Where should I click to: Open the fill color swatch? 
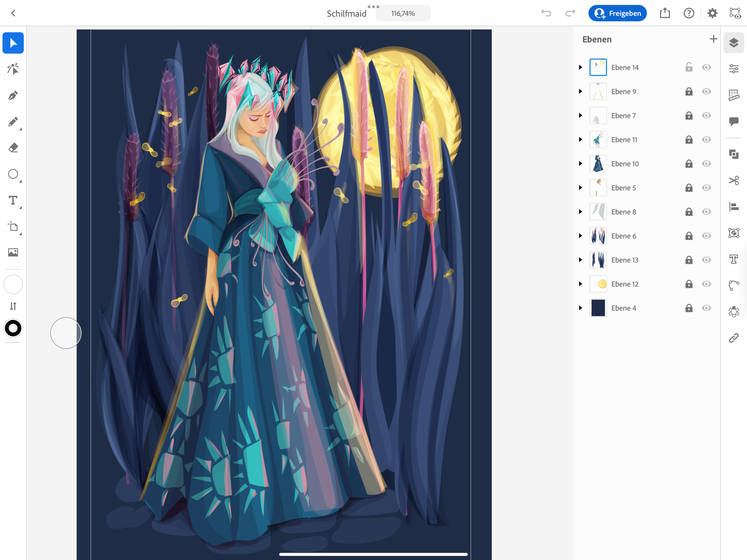pyautogui.click(x=13, y=285)
